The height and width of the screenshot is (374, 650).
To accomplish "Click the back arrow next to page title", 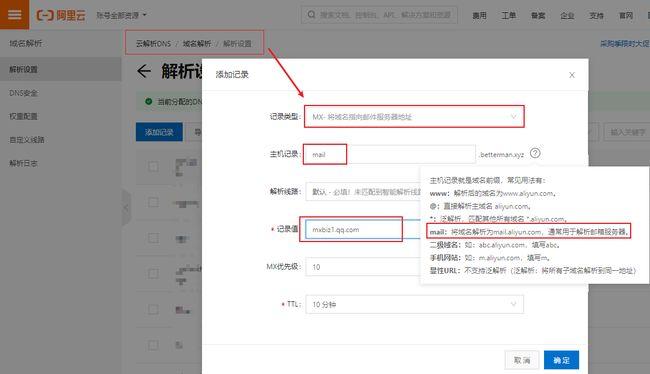I will pyautogui.click(x=144, y=71).
